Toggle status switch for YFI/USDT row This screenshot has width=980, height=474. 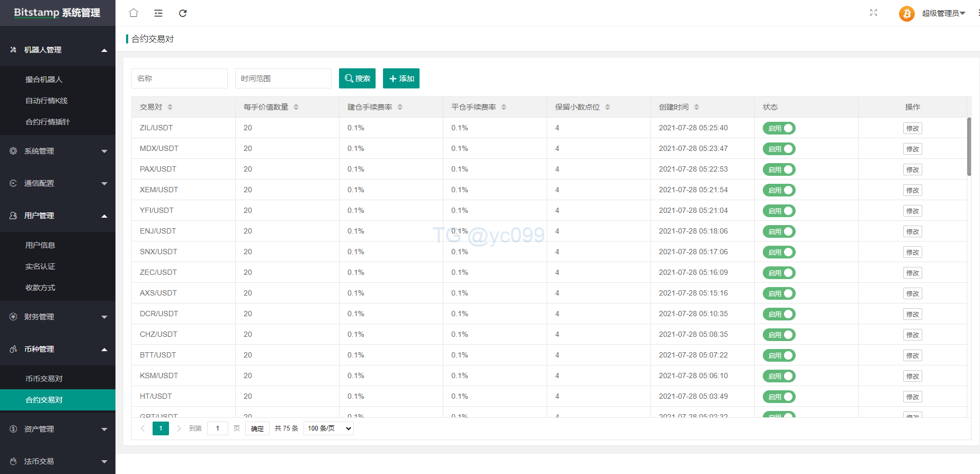pyautogui.click(x=779, y=211)
